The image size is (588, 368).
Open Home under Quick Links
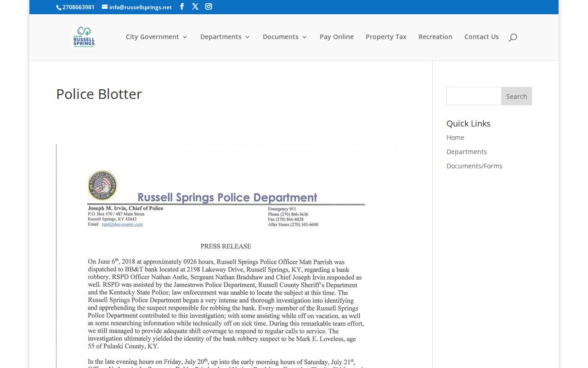(455, 138)
